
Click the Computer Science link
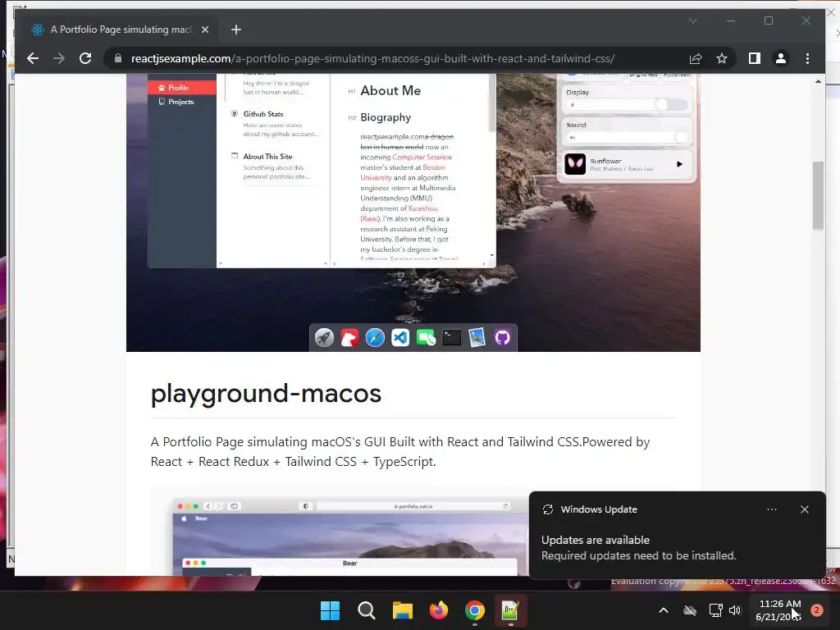pos(422,157)
